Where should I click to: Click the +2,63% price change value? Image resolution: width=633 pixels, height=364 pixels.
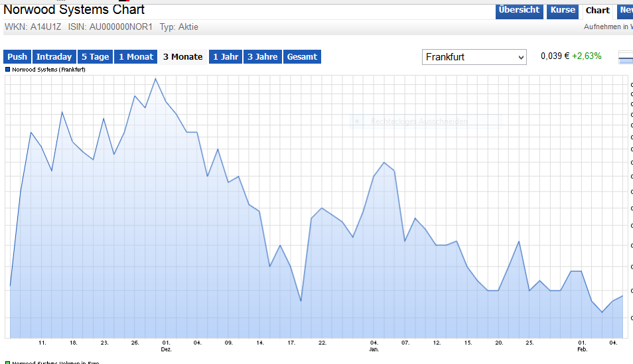[x=587, y=56]
